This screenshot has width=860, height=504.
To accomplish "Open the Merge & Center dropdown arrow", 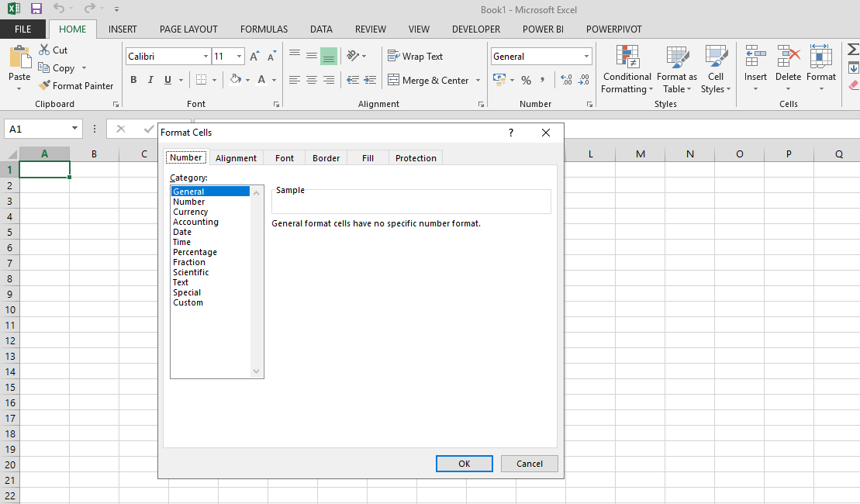I will 478,80.
